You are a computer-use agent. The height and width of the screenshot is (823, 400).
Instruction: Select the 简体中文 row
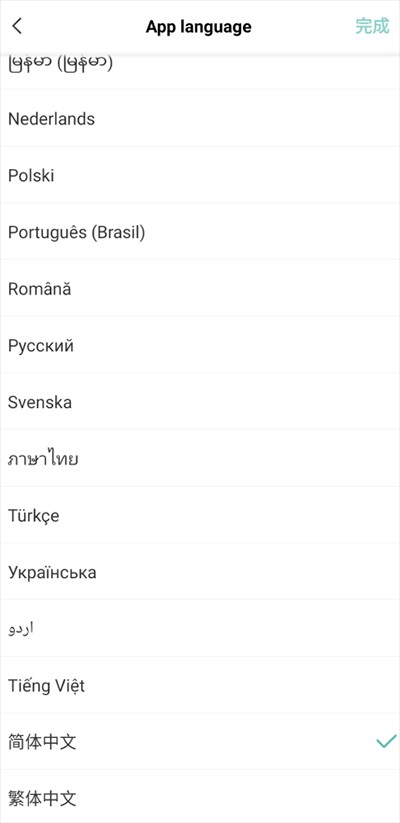point(200,742)
